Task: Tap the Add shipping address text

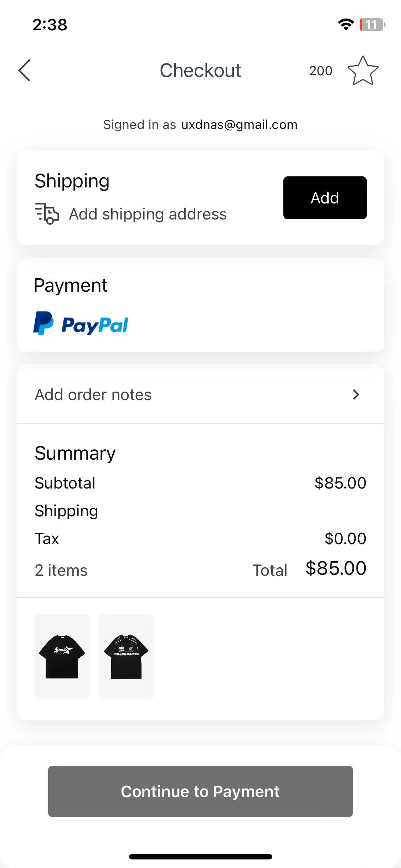Action: pos(148,214)
